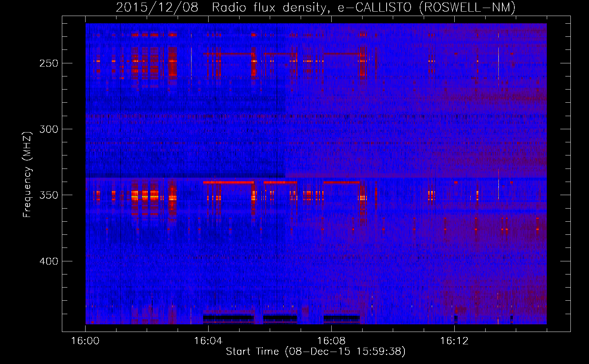Click the 350 frequency tick label
This screenshot has height=364, width=589.
pos(48,195)
